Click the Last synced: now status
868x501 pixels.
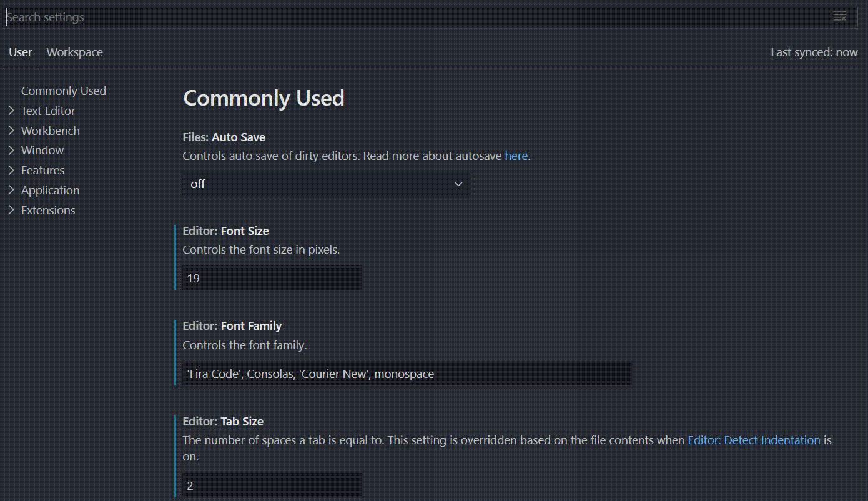pyautogui.click(x=814, y=52)
